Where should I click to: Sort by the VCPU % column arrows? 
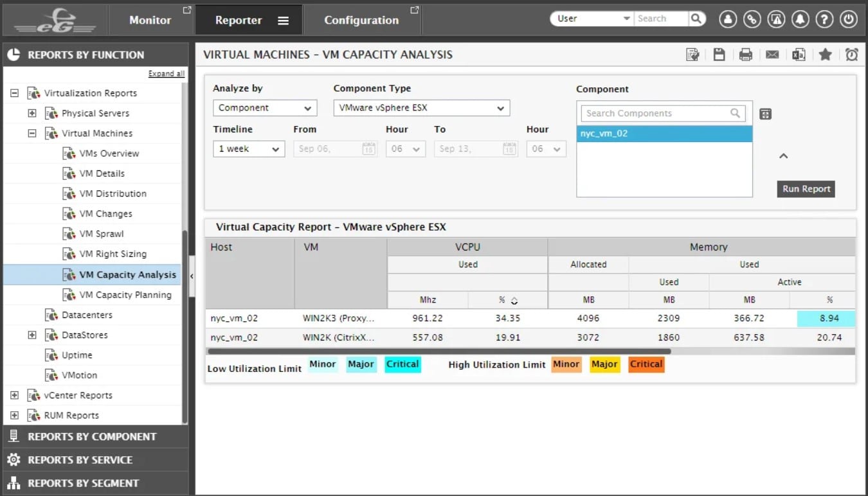(514, 301)
